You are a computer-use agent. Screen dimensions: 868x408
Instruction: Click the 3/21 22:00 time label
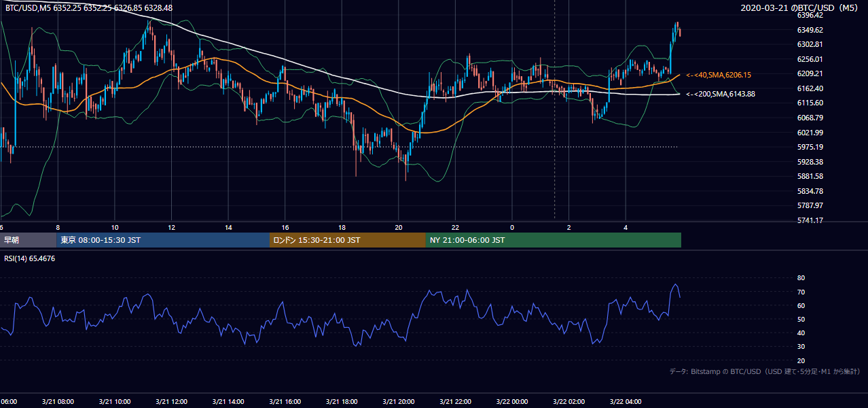(x=455, y=402)
